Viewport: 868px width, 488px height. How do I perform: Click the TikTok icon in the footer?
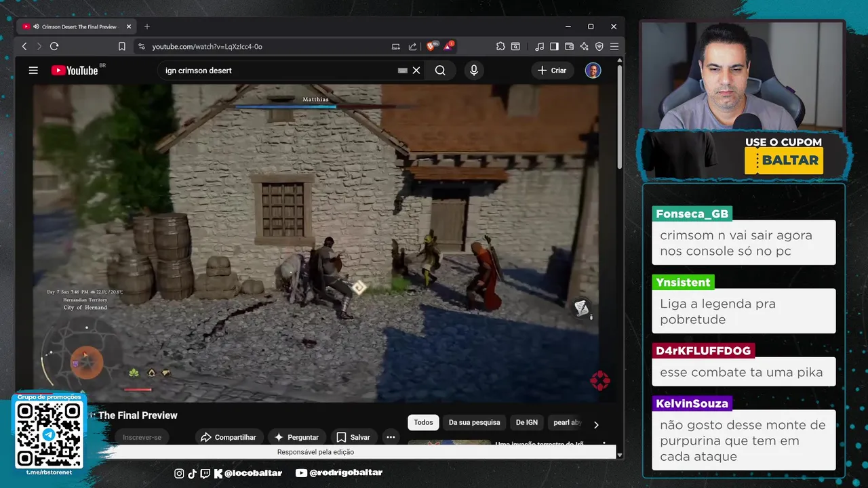tap(192, 473)
